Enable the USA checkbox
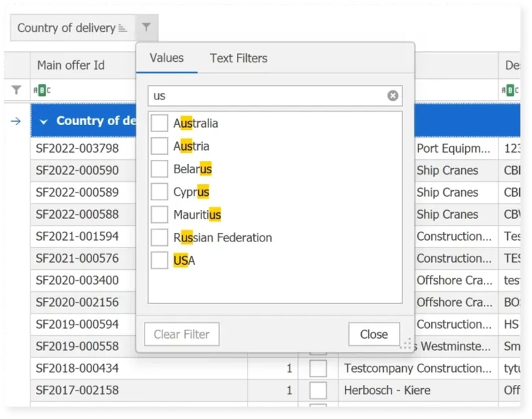The width and height of the screenshot is (532, 419). point(160,261)
